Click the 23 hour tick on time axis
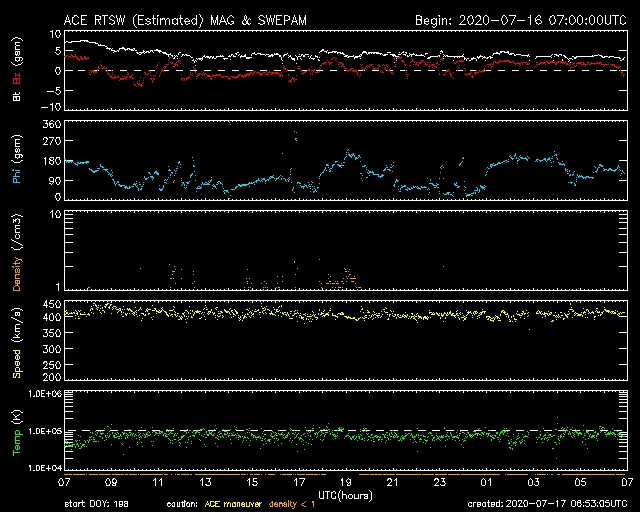The image size is (640, 512). tap(439, 483)
